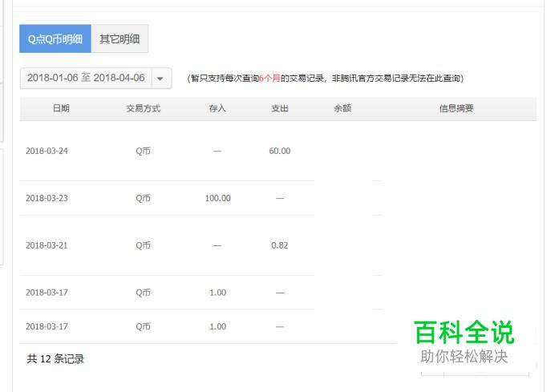The width and height of the screenshot is (555, 392).
Task: Click Q币 in the 2018-03-23 row
Action: tap(143, 198)
